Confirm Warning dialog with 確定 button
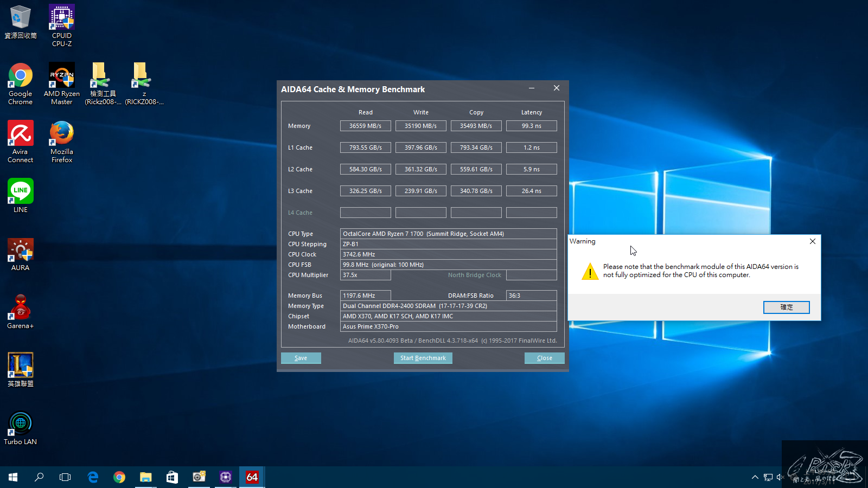Image resolution: width=868 pixels, height=488 pixels. pyautogui.click(x=787, y=307)
